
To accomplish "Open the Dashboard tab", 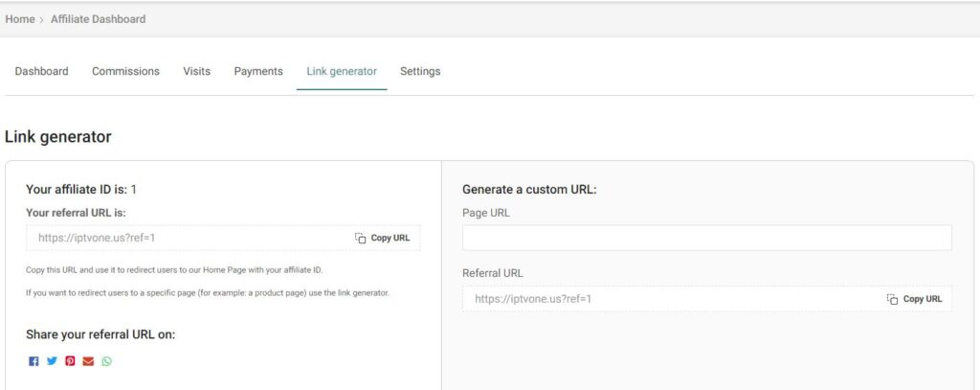I will pyautogui.click(x=42, y=71).
